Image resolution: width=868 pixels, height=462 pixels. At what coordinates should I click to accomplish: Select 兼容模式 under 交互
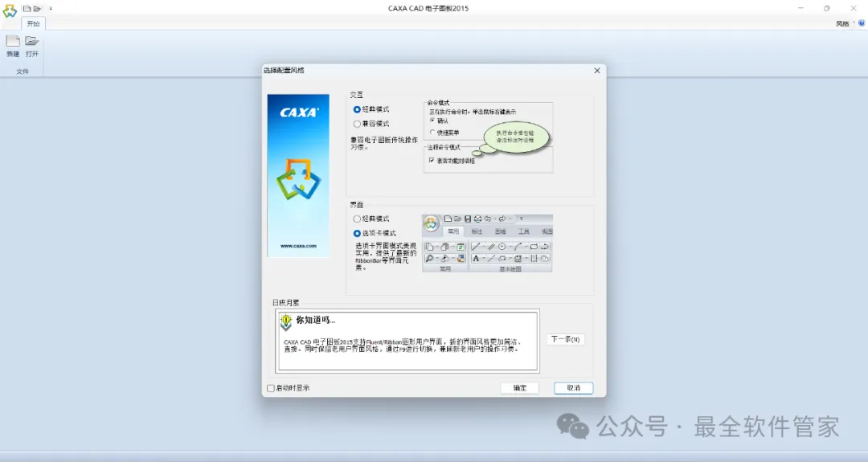(x=371, y=124)
